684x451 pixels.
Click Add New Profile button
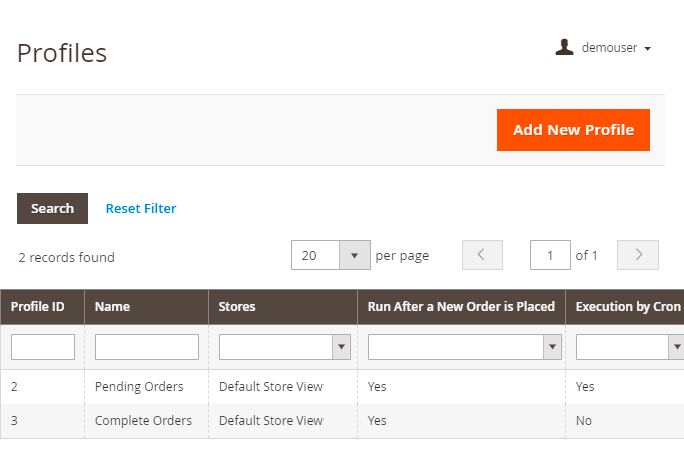[x=573, y=130]
